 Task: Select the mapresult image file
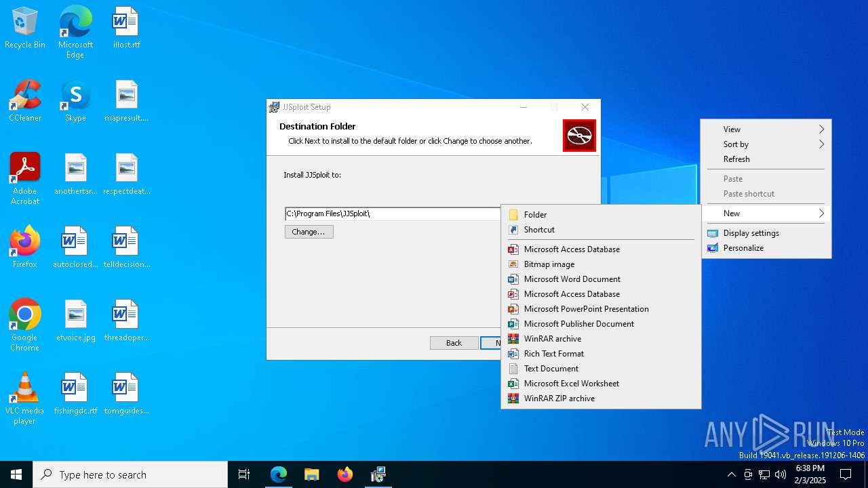126,102
